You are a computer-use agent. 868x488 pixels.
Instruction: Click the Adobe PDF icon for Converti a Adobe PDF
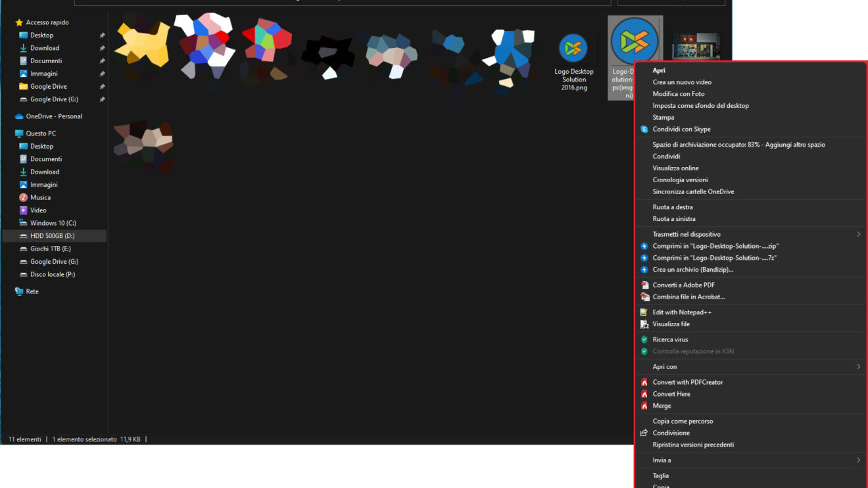click(x=644, y=285)
